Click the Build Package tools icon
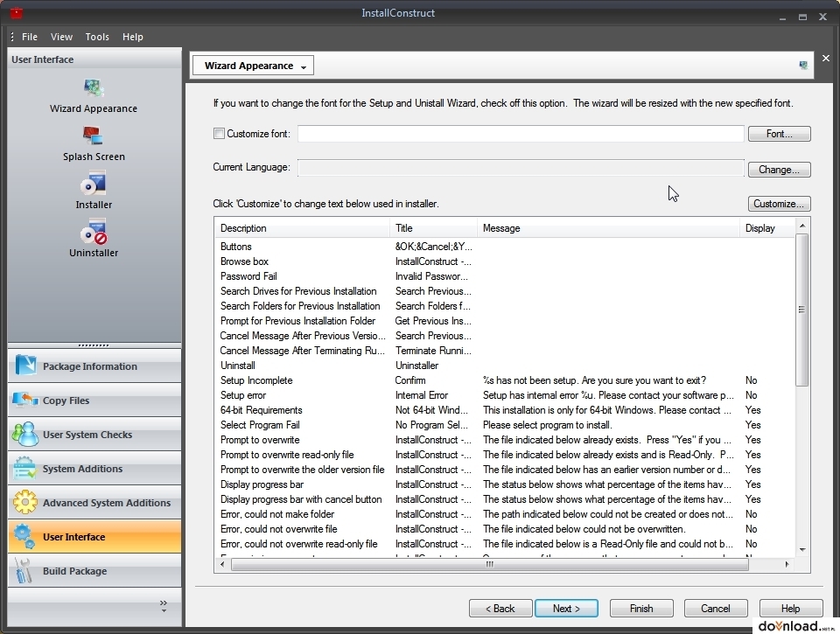 24,571
